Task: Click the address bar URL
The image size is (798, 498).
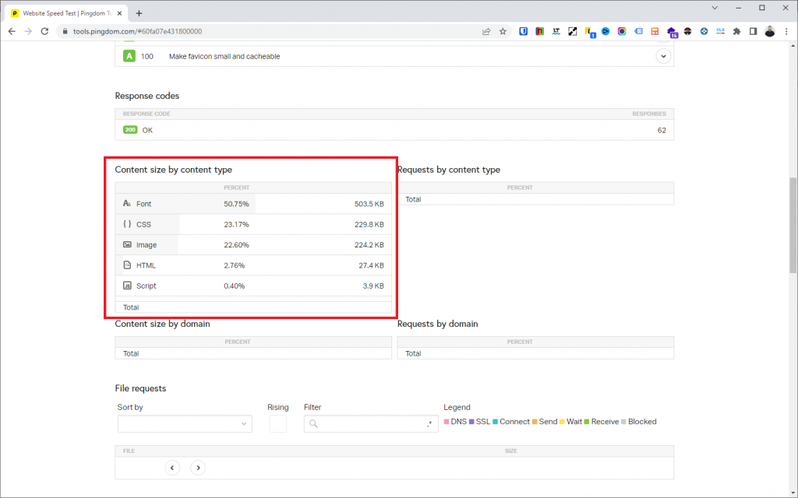Action: pyautogui.click(x=137, y=31)
